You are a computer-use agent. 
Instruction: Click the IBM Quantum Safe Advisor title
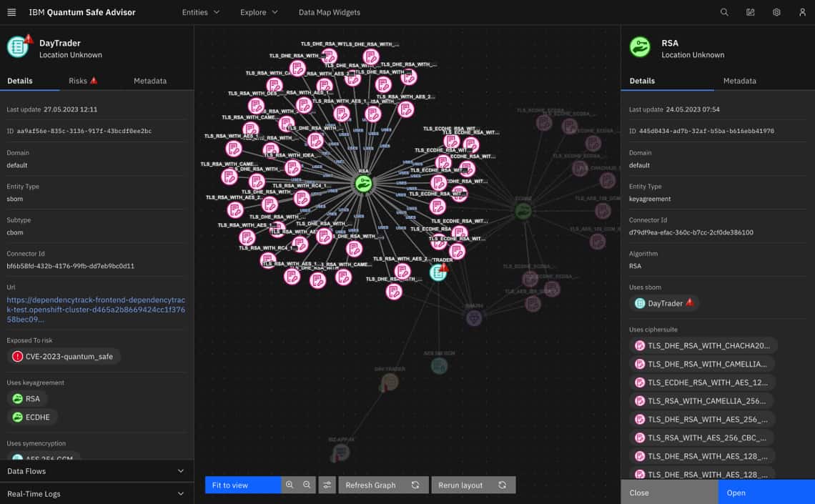[x=82, y=12]
